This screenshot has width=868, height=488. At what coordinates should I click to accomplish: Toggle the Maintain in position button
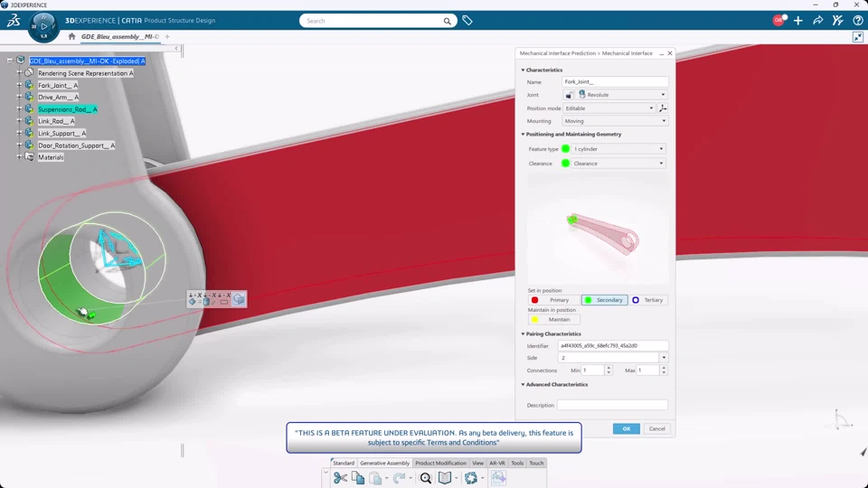(x=553, y=319)
